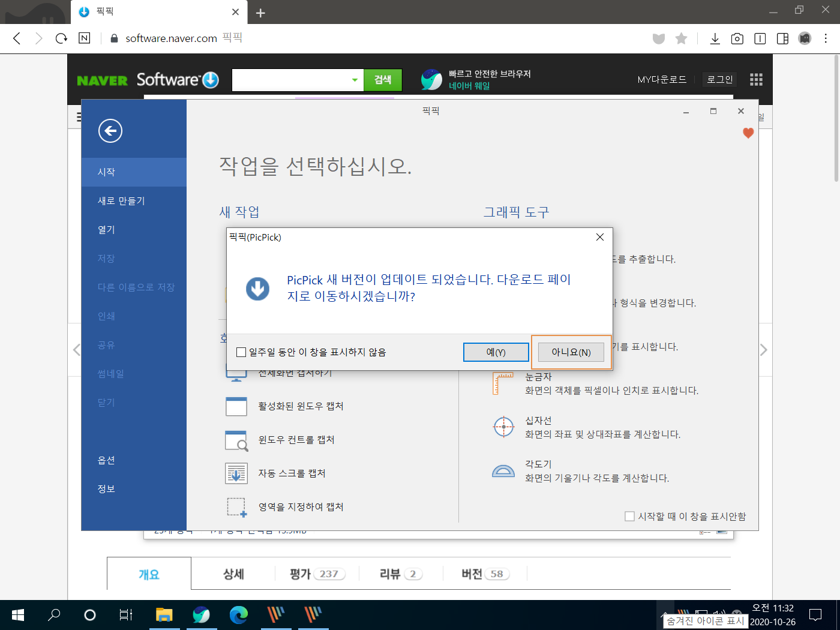Click the '로그인' button

[x=719, y=79]
